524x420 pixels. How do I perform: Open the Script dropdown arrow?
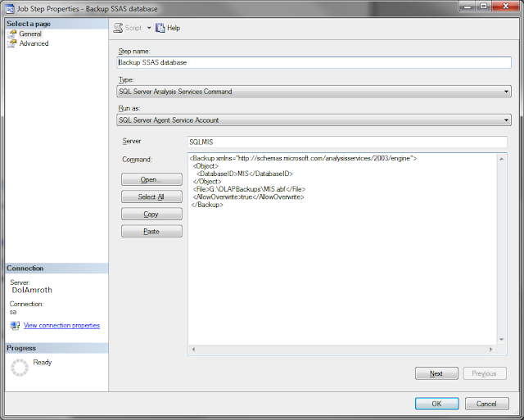pyautogui.click(x=149, y=28)
